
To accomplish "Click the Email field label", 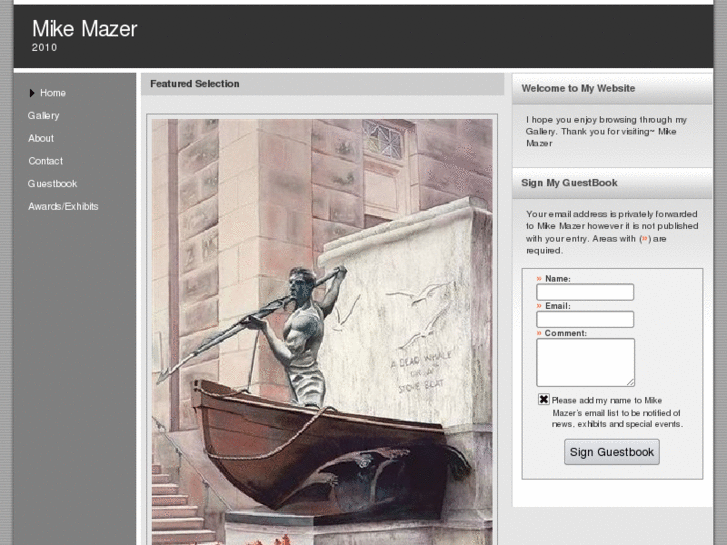I will (558, 306).
